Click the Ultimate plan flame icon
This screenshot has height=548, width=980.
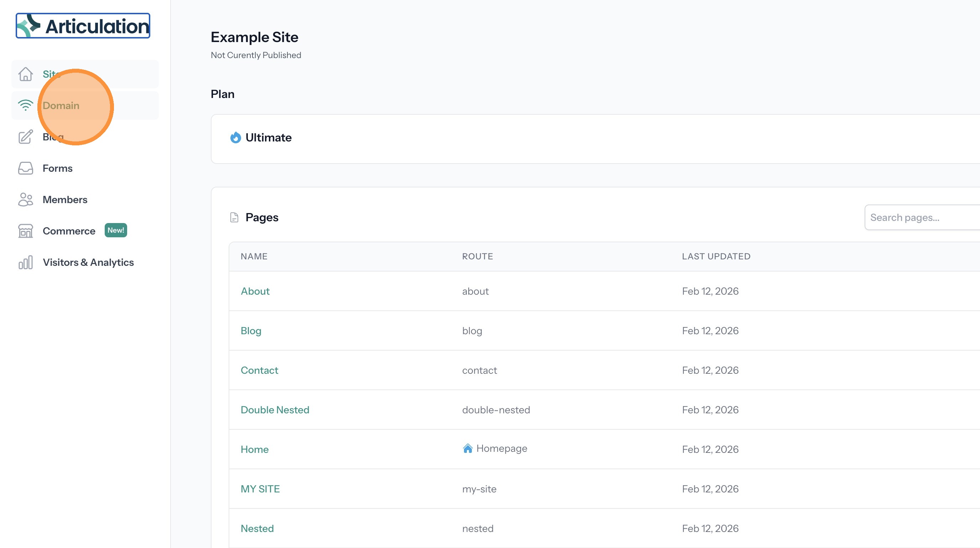click(235, 138)
